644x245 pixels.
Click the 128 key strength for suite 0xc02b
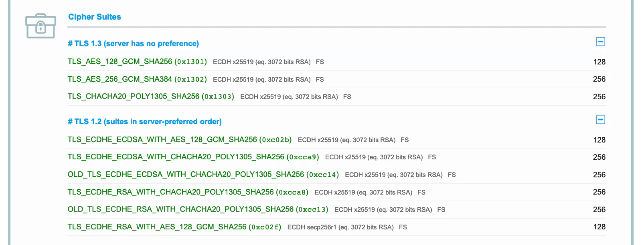point(599,140)
